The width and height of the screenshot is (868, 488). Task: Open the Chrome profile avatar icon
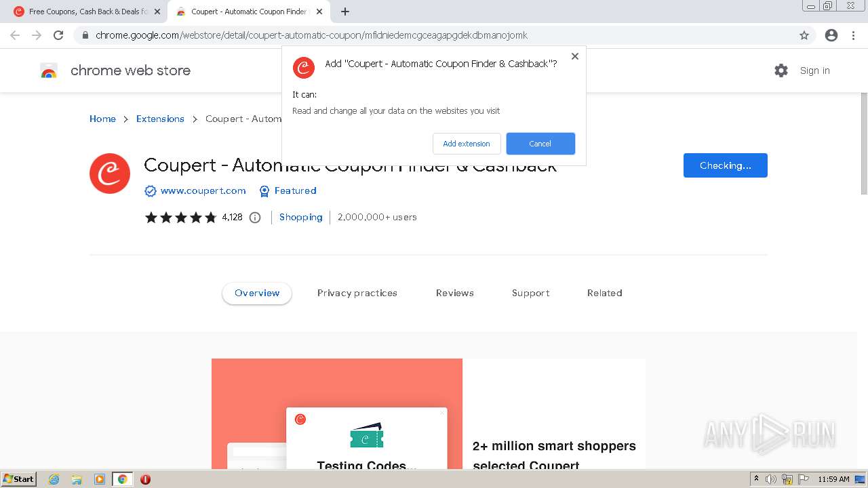(x=831, y=35)
